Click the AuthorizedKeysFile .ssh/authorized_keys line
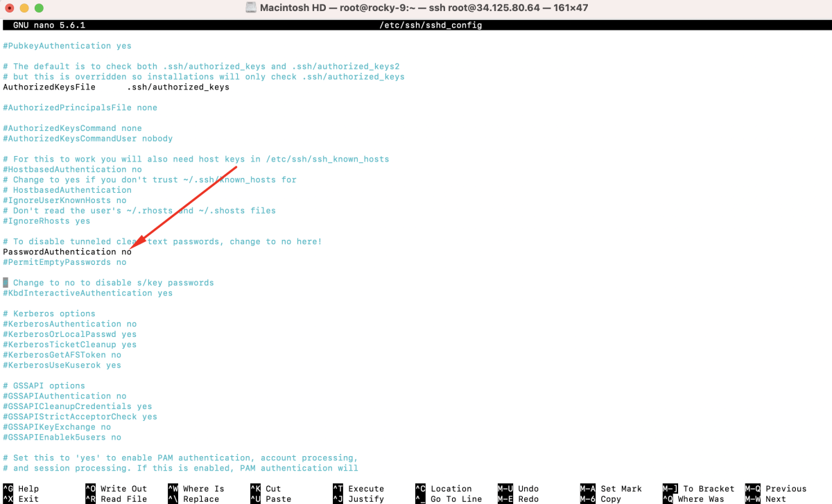 pyautogui.click(x=116, y=87)
